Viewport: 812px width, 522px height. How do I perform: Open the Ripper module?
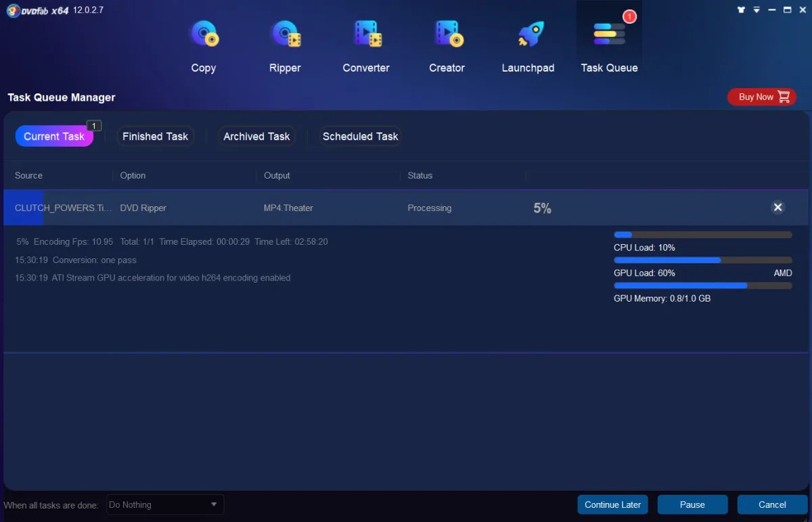[x=285, y=45]
